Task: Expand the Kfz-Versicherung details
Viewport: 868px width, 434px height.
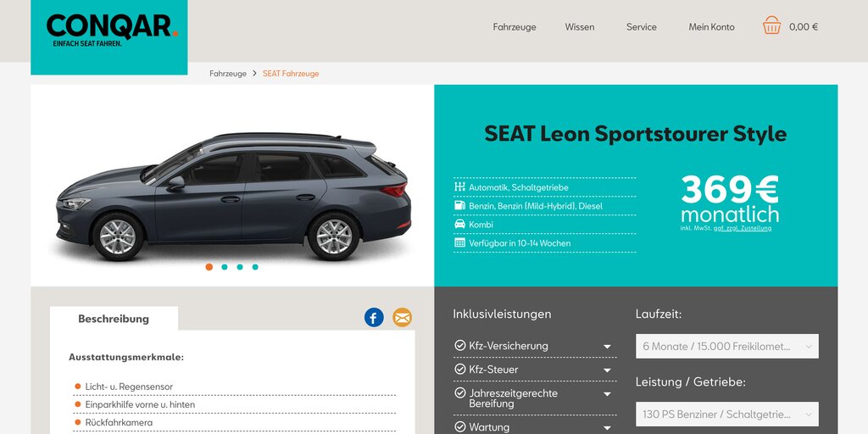Action: [535, 346]
